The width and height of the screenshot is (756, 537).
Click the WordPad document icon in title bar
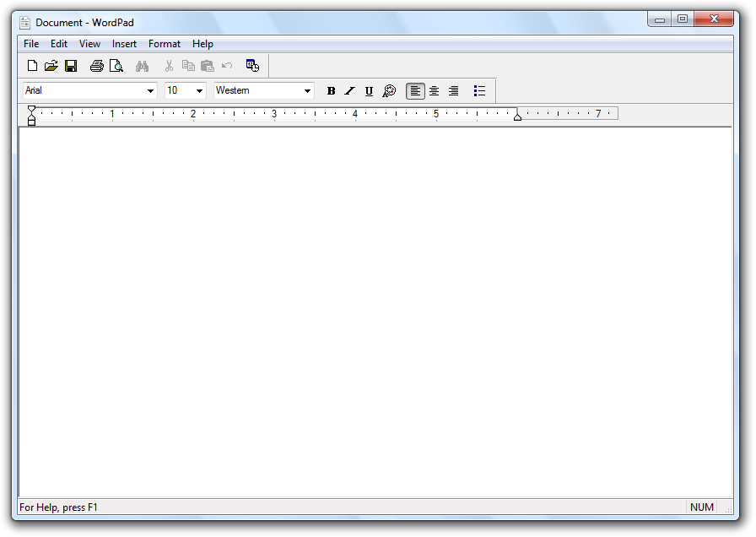click(25, 23)
